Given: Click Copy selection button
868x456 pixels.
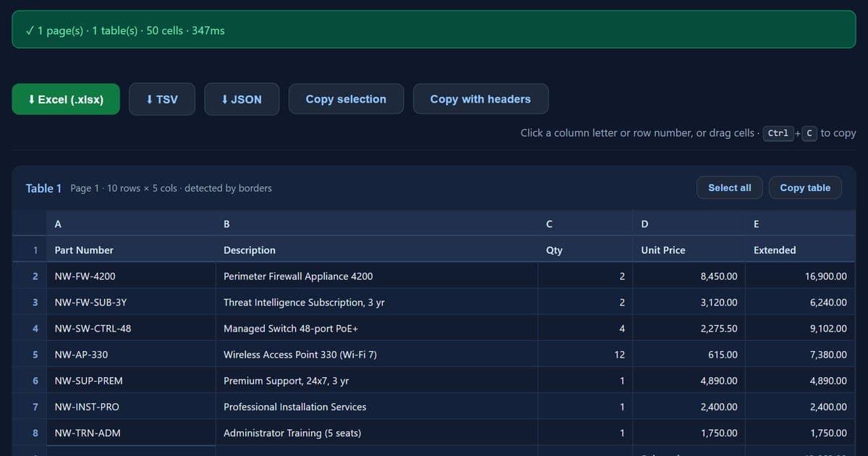Looking at the screenshot, I should [346, 99].
